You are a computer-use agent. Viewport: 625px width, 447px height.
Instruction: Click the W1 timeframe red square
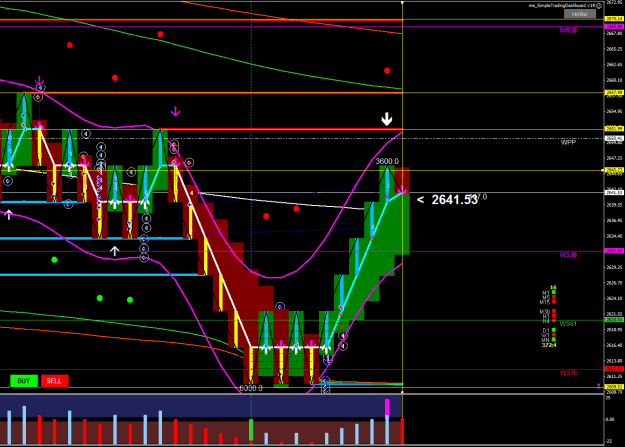(554, 335)
